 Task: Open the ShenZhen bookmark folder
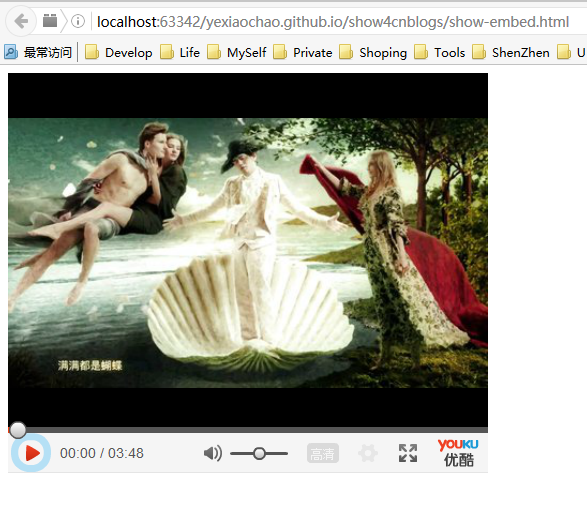click(511, 52)
